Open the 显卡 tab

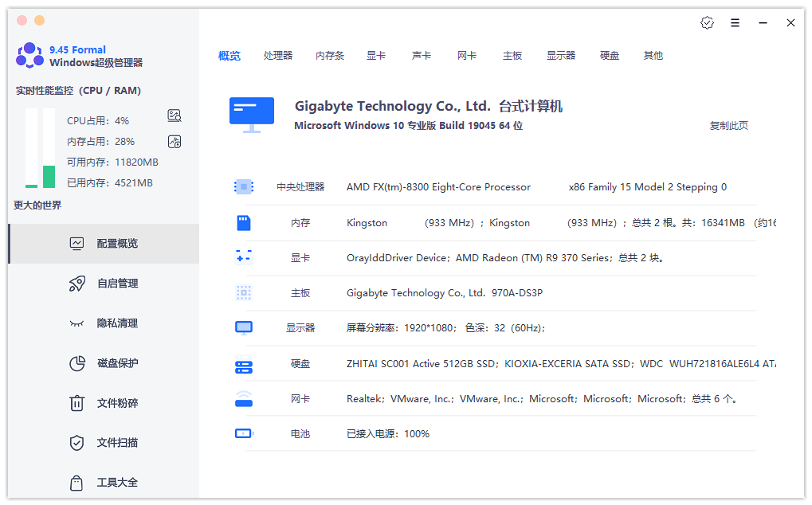tap(376, 55)
